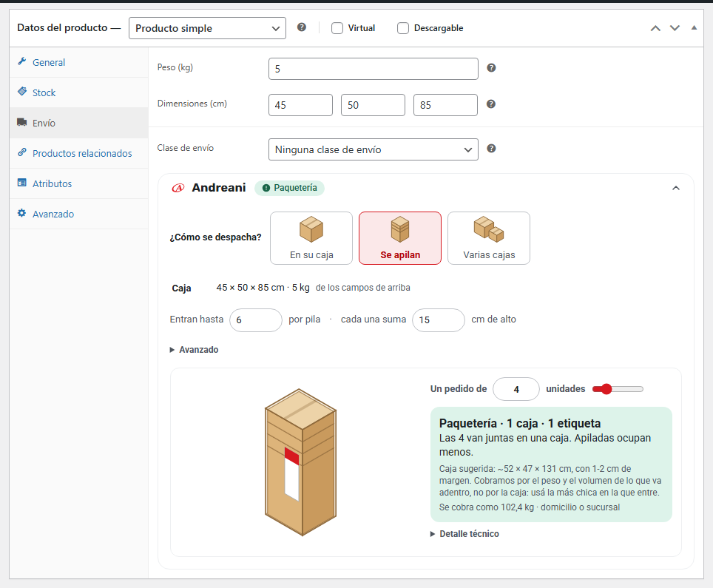Click the General wrench icon
This screenshot has height=588, width=713.
(21, 61)
